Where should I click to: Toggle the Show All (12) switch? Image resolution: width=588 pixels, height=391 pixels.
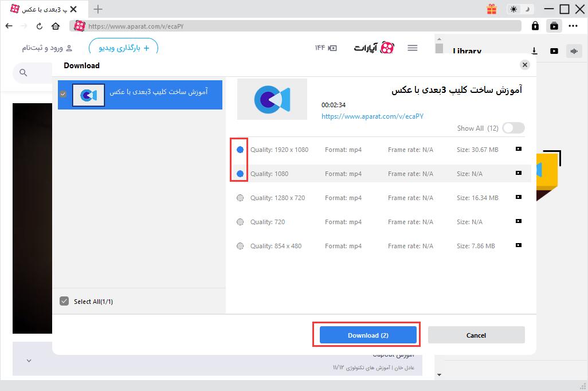pyautogui.click(x=513, y=128)
